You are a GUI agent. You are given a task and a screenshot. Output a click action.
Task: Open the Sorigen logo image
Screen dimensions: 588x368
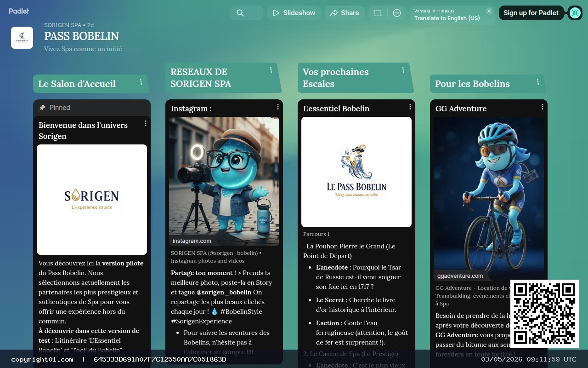[x=92, y=200]
